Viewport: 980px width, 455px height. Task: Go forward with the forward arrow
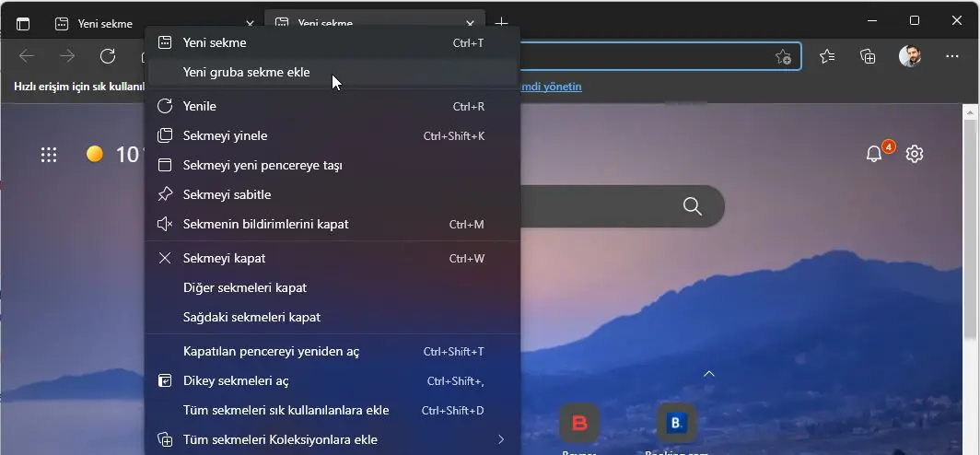click(67, 57)
